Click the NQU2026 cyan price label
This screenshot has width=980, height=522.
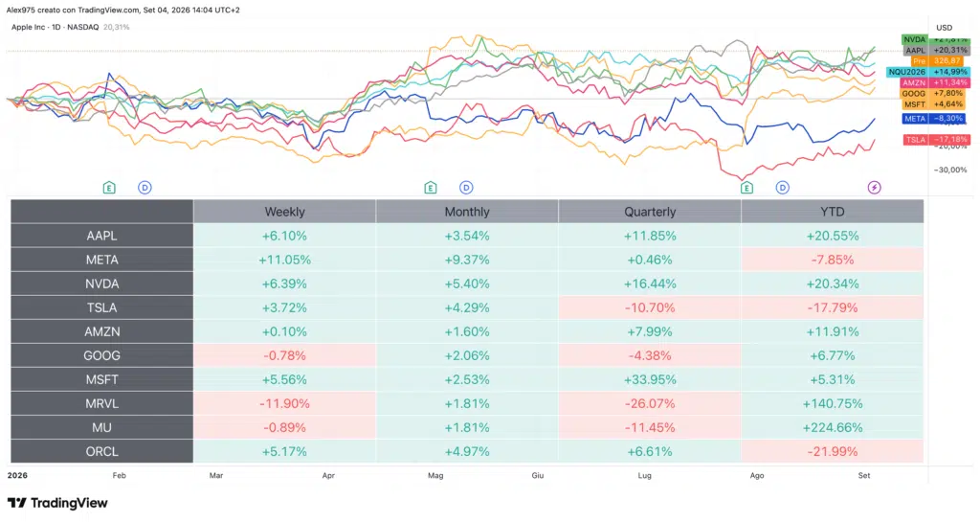click(928, 72)
